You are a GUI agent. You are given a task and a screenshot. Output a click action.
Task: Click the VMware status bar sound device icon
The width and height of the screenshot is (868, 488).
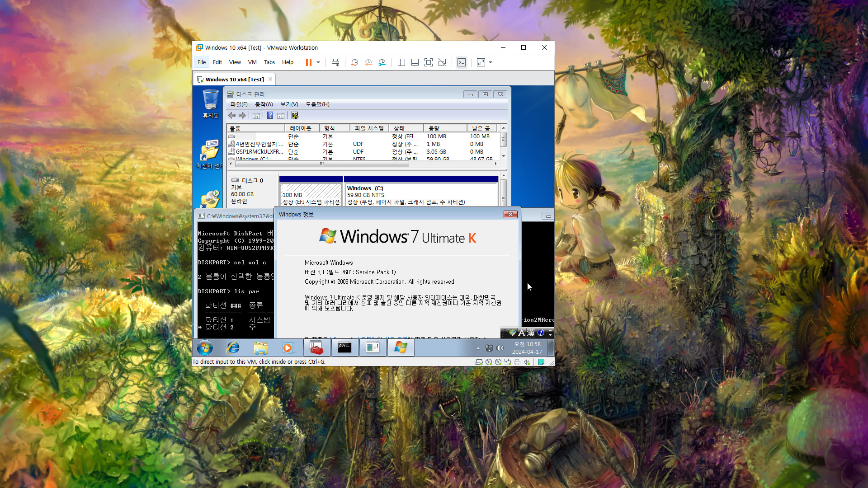click(x=527, y=362)
